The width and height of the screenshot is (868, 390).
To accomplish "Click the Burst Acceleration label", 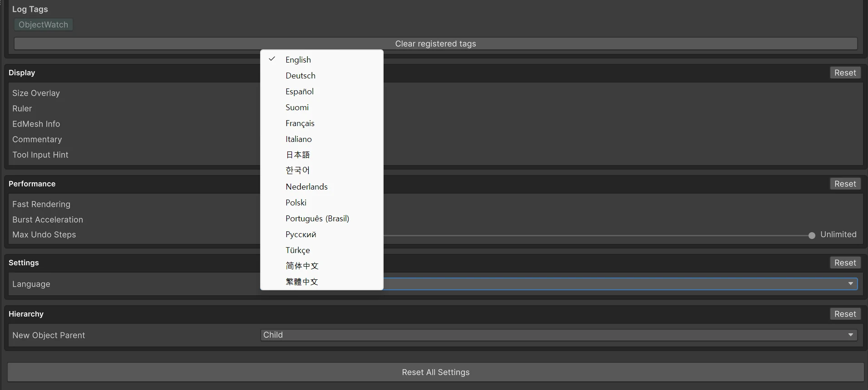I will pyautogui.click(x=48, y=219).
